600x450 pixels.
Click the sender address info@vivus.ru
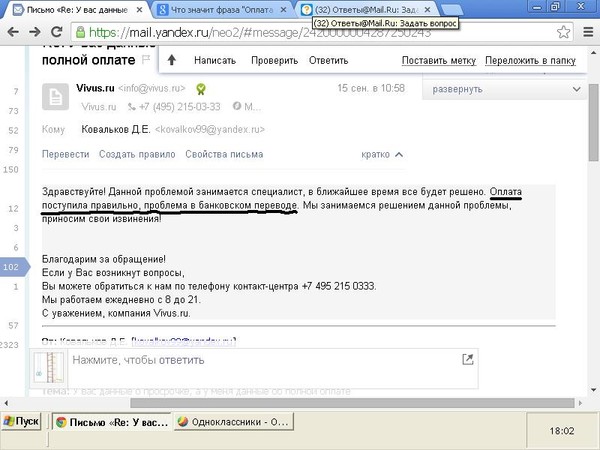[152, 88]
